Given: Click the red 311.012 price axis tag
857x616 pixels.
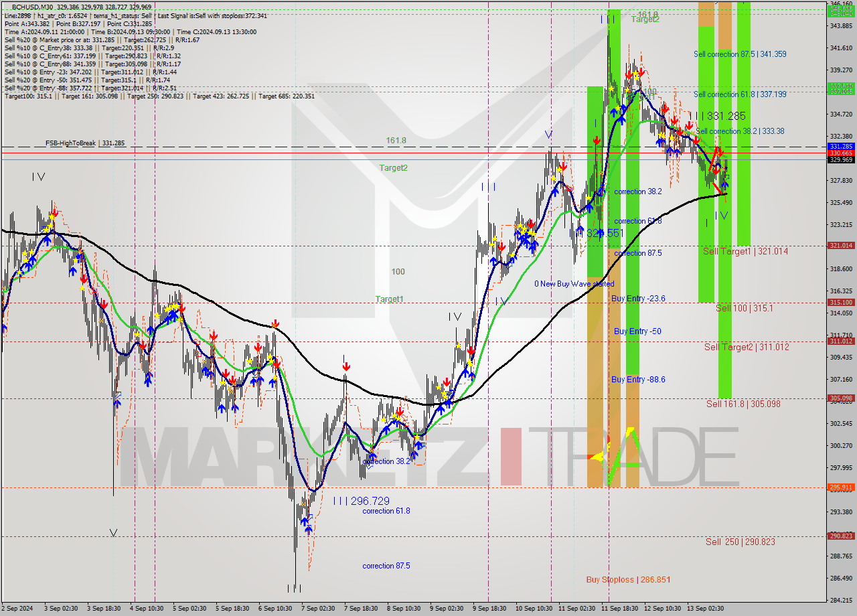Looking at the screenshot, I should tap(842, 341).
